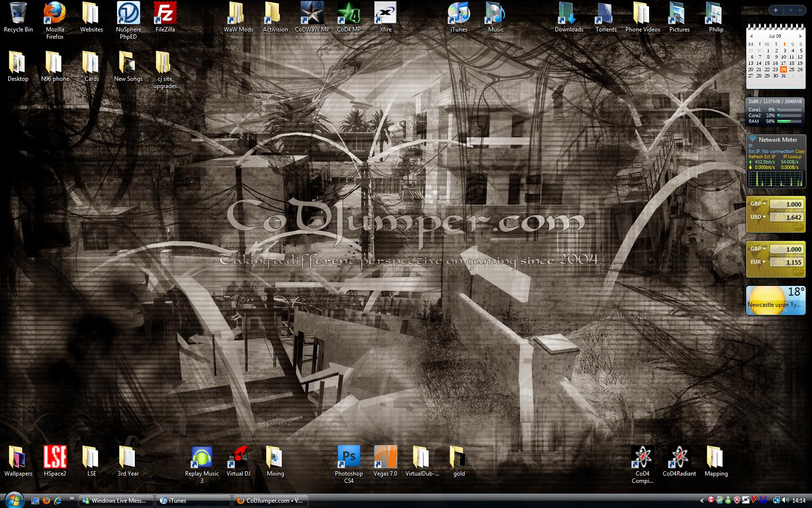The image size is (812, 508).
Task: Open network status tray icon
Action: pos(776,500)
